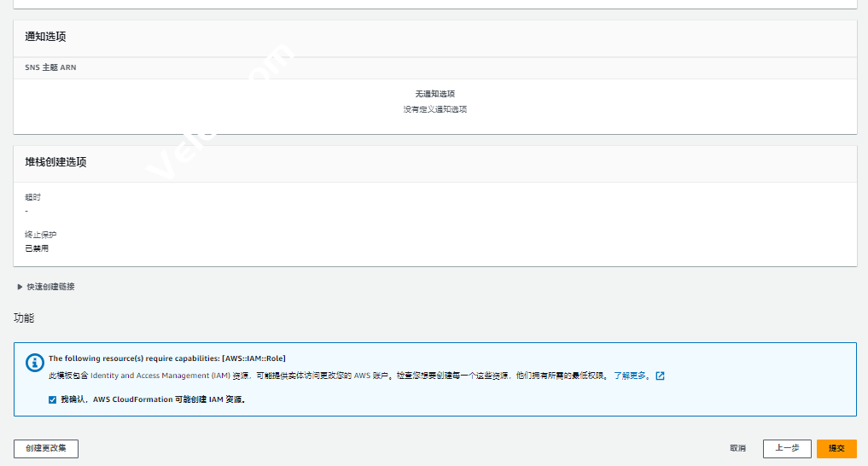Open the 了解更多 link

(x=632, y=376)
